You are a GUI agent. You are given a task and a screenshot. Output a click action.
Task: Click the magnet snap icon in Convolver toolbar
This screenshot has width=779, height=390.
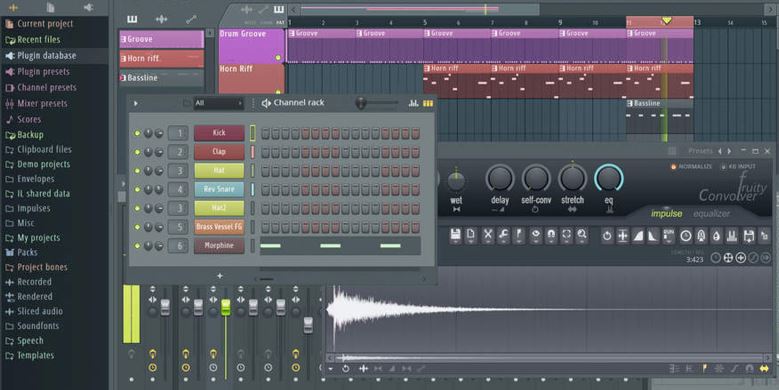click(x=551, y=235)
